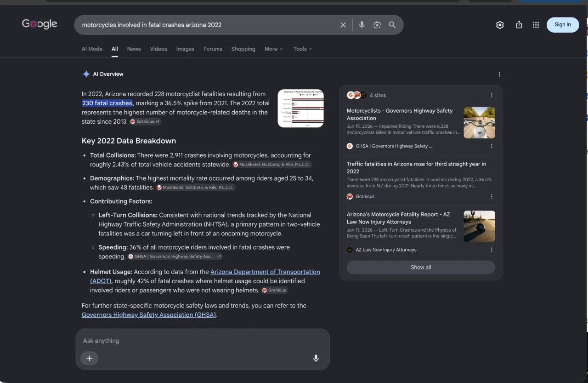Click 'Granicus' source name under traffic article
Image resolution: width=588 pixels, height=383 pixels.
[x=365, y=196]
